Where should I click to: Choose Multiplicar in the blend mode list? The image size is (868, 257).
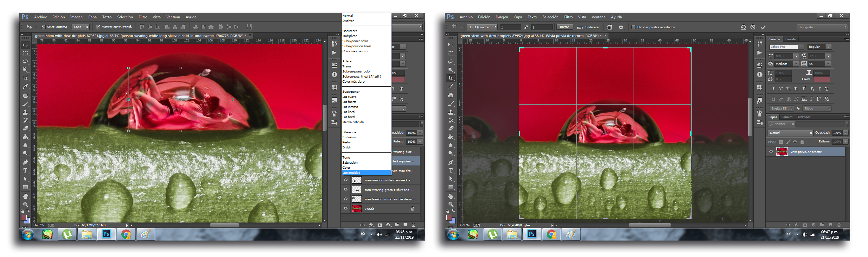pos(349,36)
